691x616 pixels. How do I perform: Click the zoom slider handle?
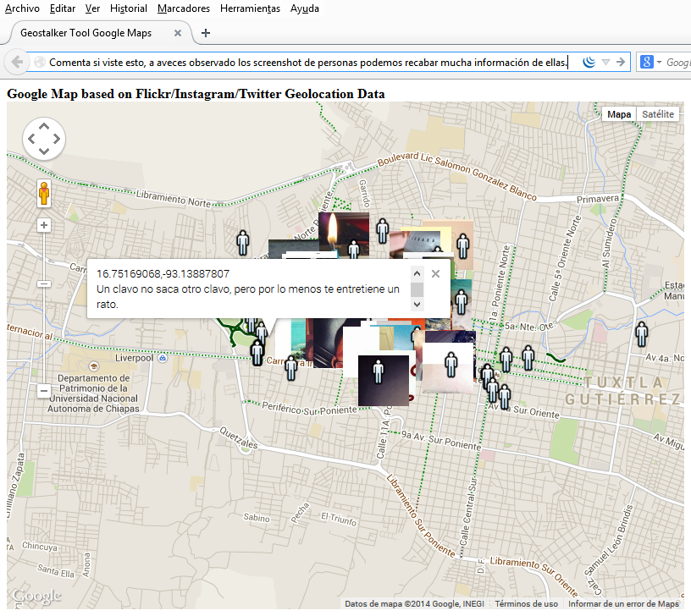(x=44, y=284)
